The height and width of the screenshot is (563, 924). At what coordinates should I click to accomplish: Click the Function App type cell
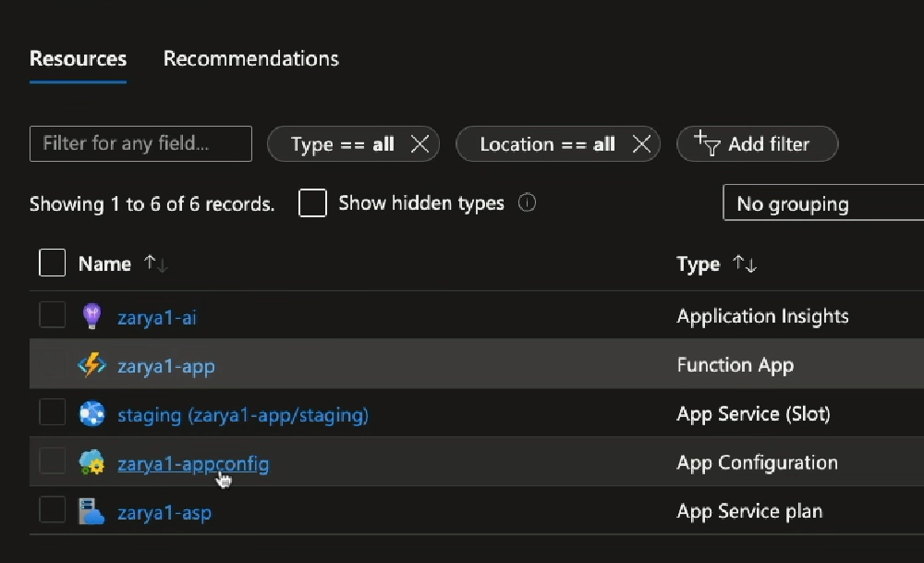click(736, 365)
